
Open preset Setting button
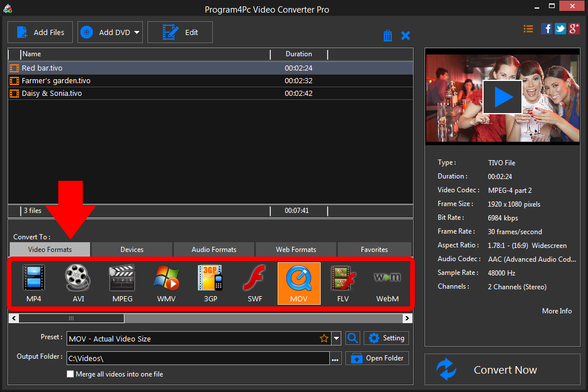click(386, 338)
